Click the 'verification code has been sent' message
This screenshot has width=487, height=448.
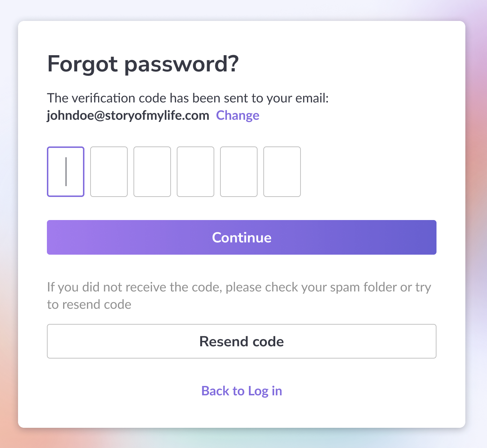pyautogui.click(x=188, y=98)
